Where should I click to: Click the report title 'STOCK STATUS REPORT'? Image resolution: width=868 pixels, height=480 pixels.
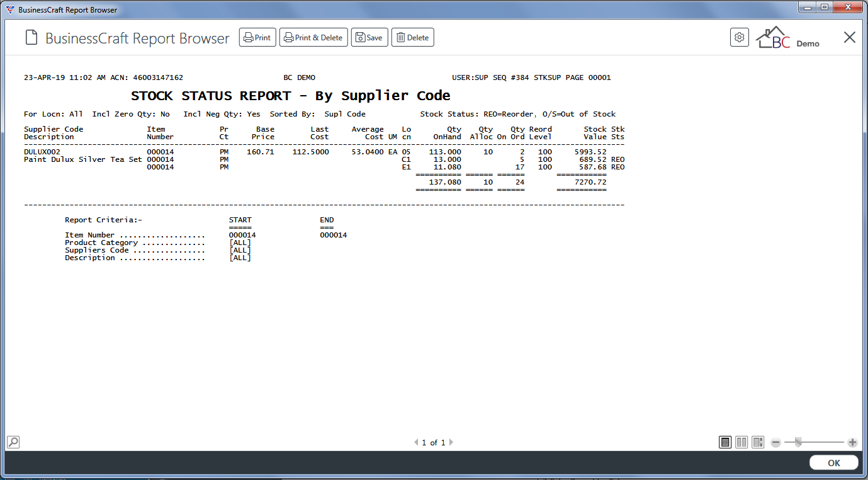pyautogui.click(x=211, y=96)
